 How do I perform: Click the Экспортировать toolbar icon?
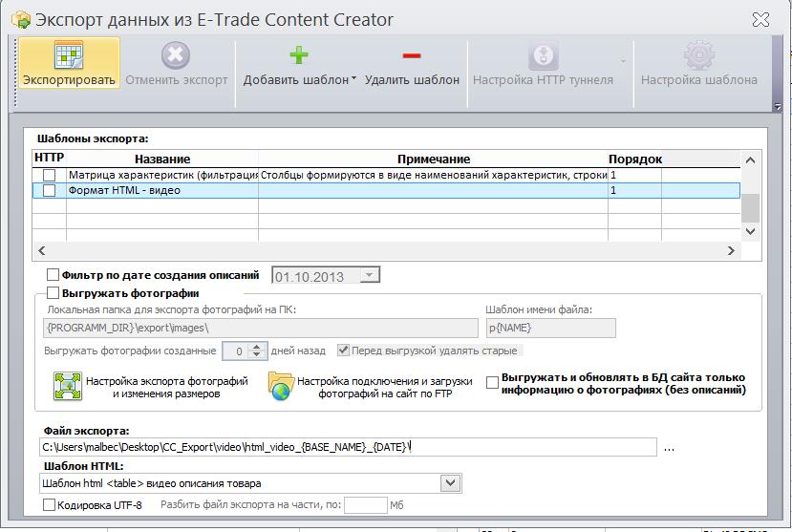coord(69,55)
